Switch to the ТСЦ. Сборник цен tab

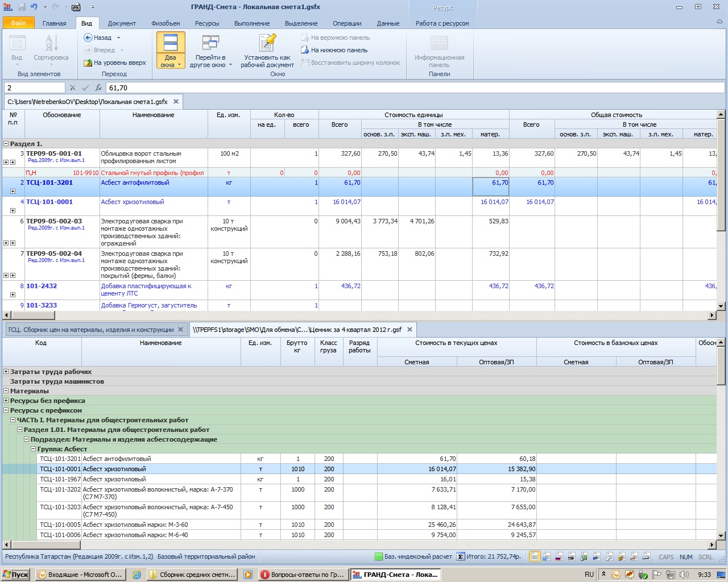[x=91, y=330]
